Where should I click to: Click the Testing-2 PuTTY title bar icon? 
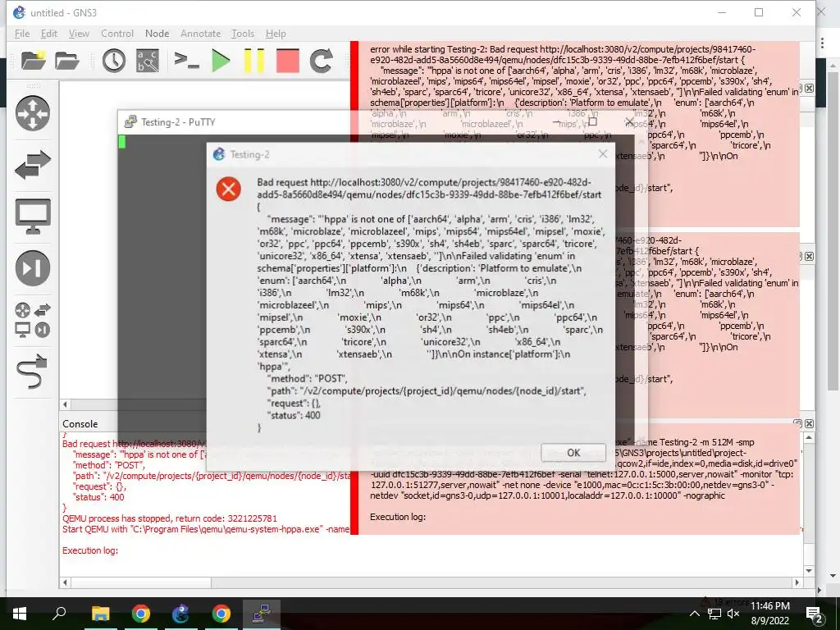pos(130,121)
